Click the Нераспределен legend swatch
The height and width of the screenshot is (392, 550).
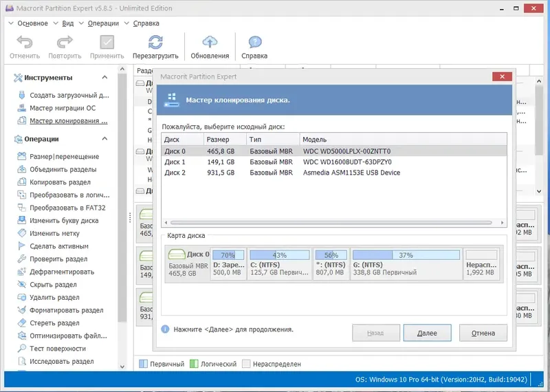point(246,364)
